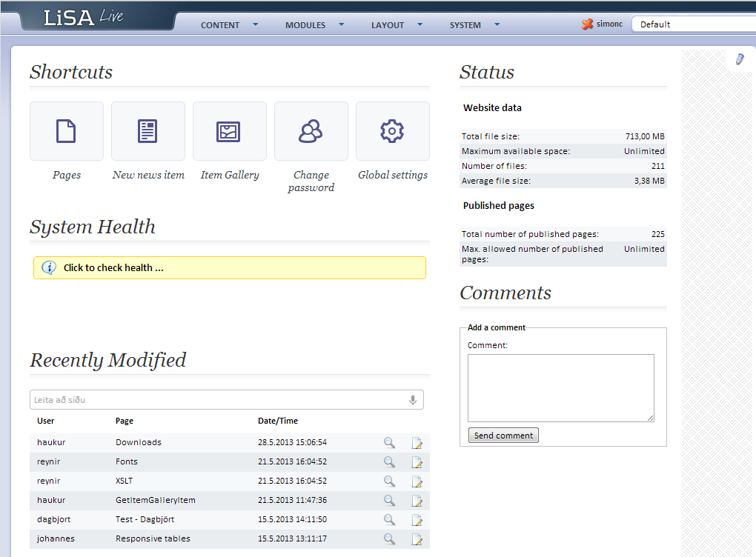This screenshot has width=756, height=557.
Task: Click the microphone icon in the search box
Action: coord(413,400)
